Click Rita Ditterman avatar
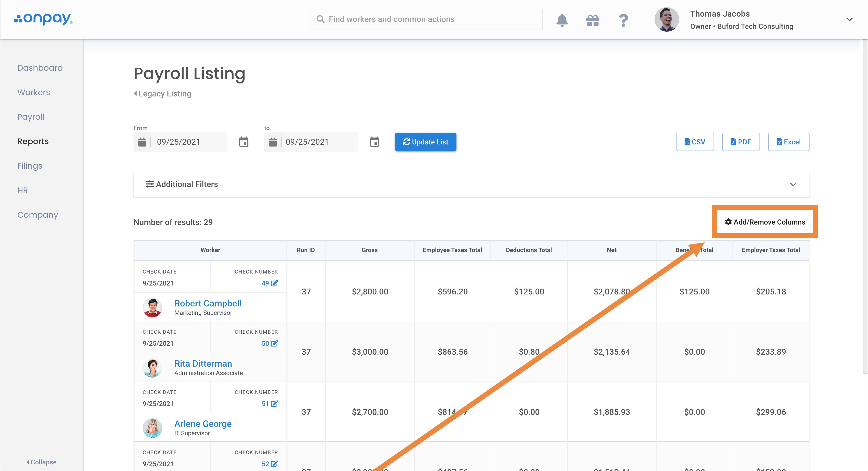This screenshot has height=471, width=868. pos(152,368)
